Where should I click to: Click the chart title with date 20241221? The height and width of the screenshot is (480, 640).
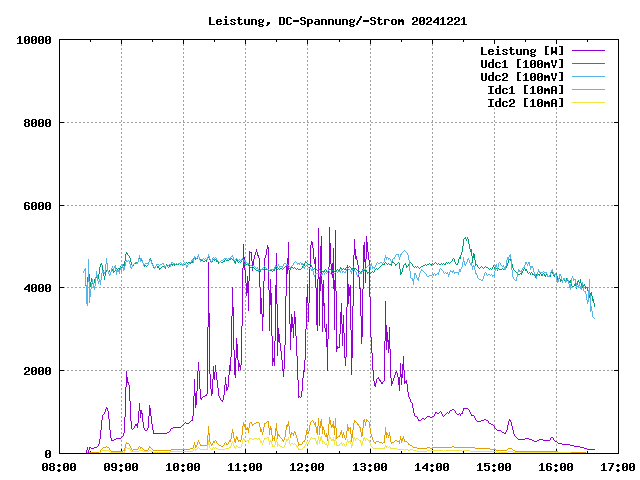pyautogui.click(x=337, y=21)
